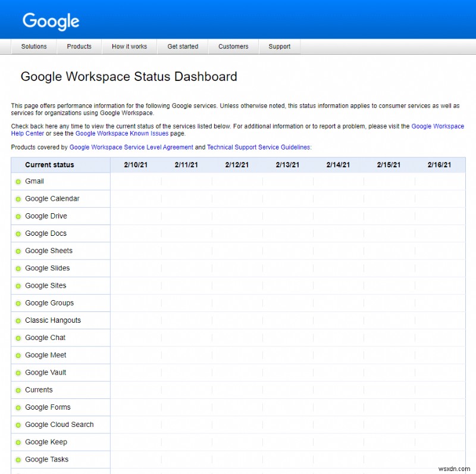Go to the Get started tab
This screenshot has height=474, width=476.
pyautogui.click(x=183, y=46)
